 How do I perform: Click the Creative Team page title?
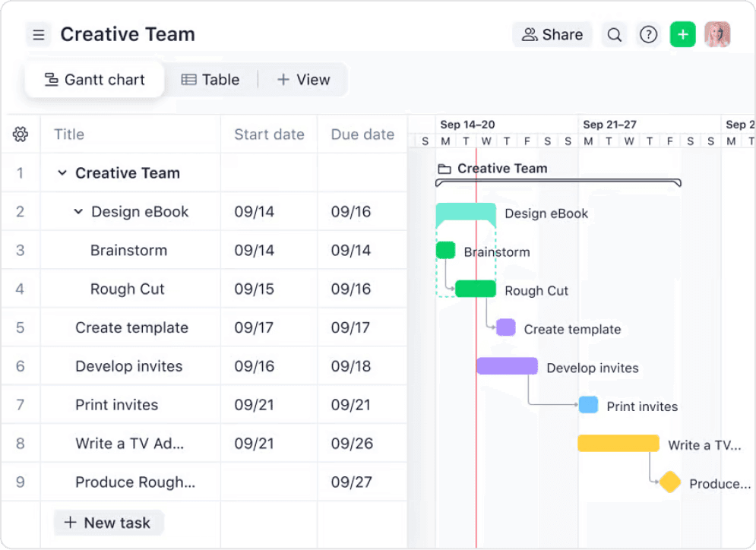click(x=128, y=34)
